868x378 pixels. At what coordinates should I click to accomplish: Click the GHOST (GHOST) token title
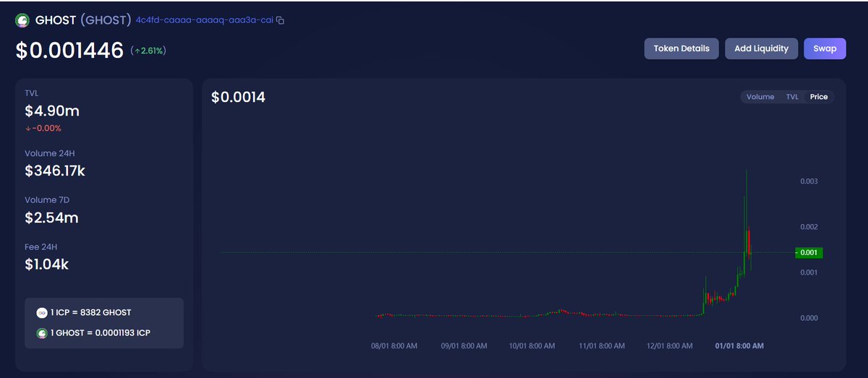coord(83,20)
